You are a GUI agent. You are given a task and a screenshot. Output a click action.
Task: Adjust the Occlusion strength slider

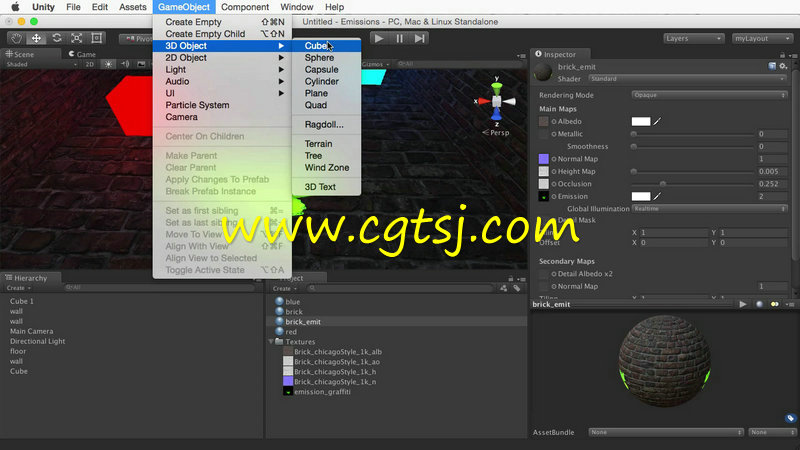tap(693, 184)
